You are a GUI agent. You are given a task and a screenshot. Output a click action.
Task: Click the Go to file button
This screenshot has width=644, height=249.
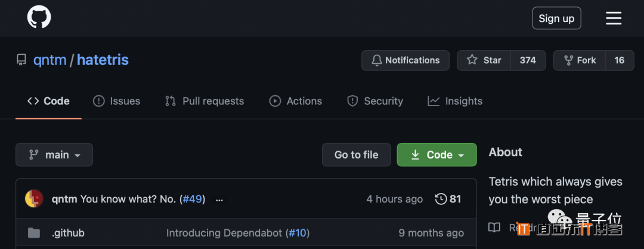click(x=356, y=155)
